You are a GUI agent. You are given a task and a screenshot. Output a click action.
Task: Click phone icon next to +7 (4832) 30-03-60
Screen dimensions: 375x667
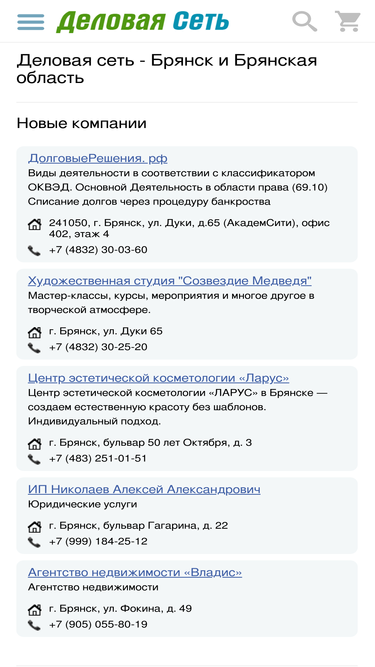(x=34, y=251)
